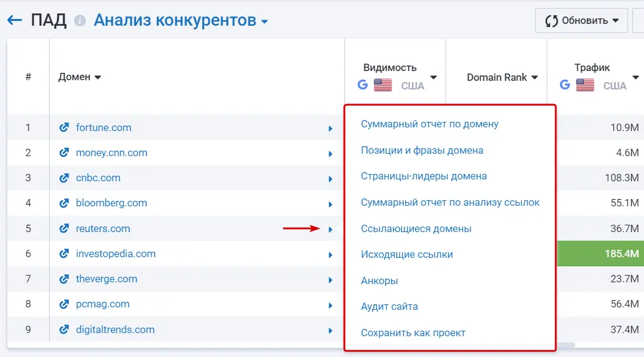644x357 pixels.
Task: Click the 56.4M traffic value
Action: click(624, 304)
